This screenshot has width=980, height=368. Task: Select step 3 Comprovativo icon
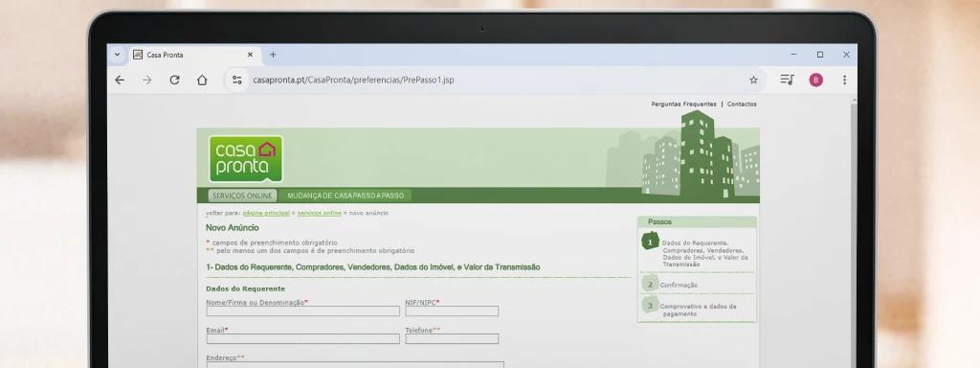point(650,306)
